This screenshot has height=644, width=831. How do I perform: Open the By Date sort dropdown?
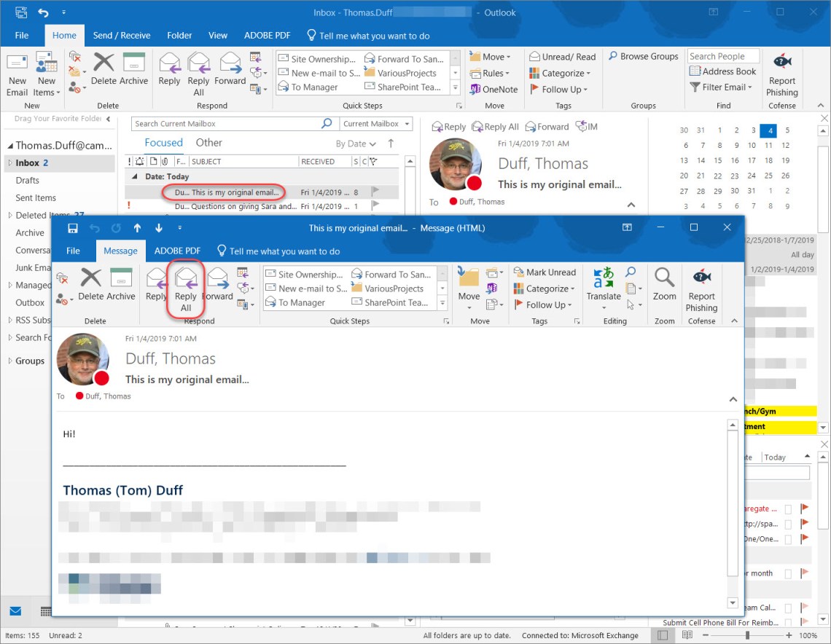355,143
